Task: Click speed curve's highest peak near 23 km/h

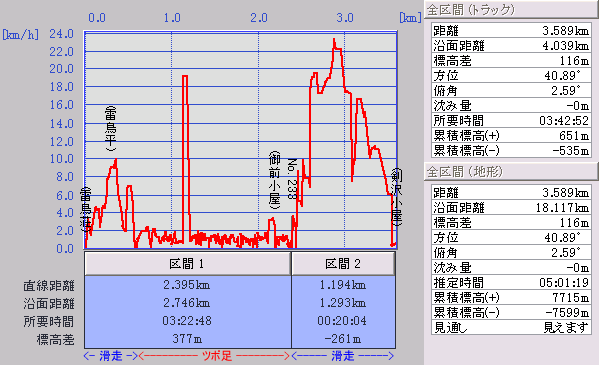Action: pos(334,39)
